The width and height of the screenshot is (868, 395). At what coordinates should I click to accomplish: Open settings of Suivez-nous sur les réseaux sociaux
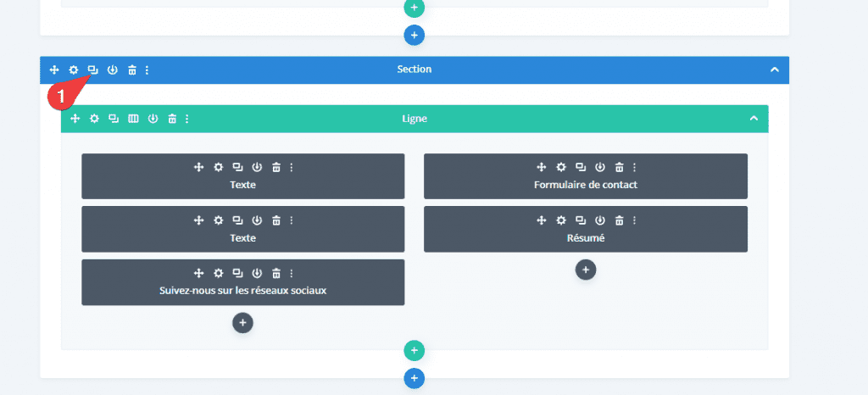click(218, 273)
